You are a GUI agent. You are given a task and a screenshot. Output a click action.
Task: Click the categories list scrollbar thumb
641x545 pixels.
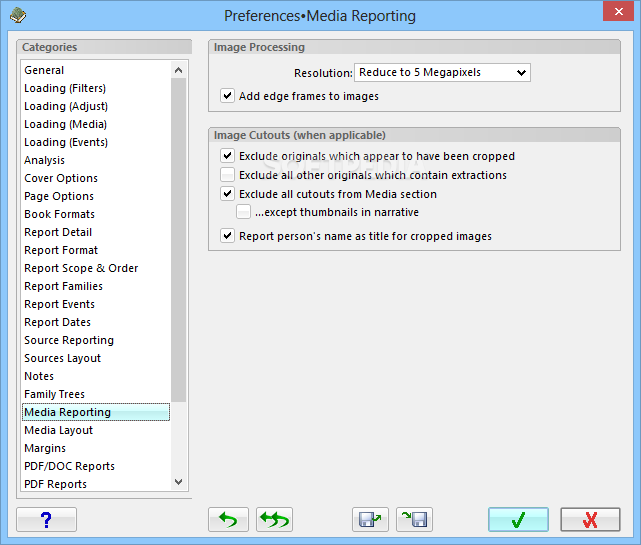point(178,239)
